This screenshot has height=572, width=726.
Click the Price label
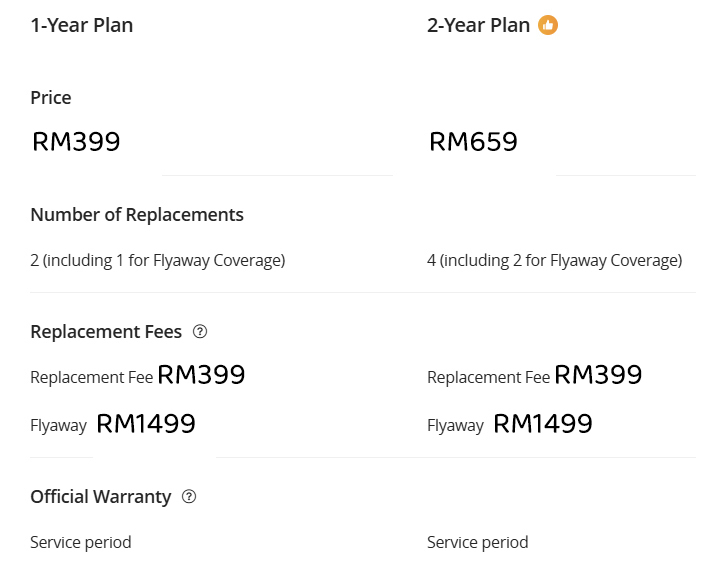(51, 98)
